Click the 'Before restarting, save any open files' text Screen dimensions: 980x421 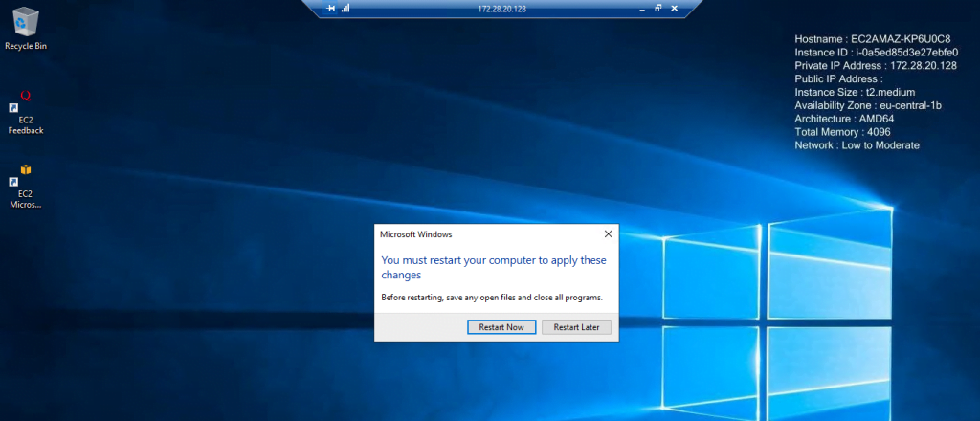coord(492,298)
